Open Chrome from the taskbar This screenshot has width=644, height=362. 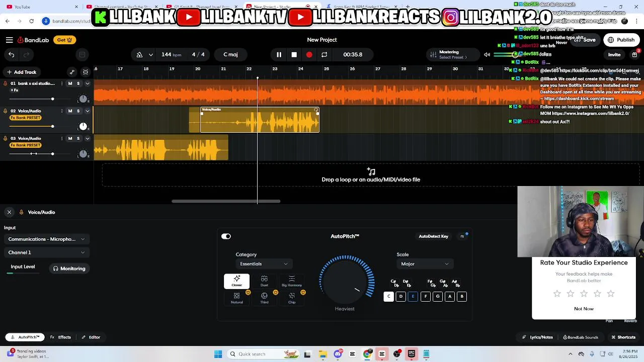367,354
